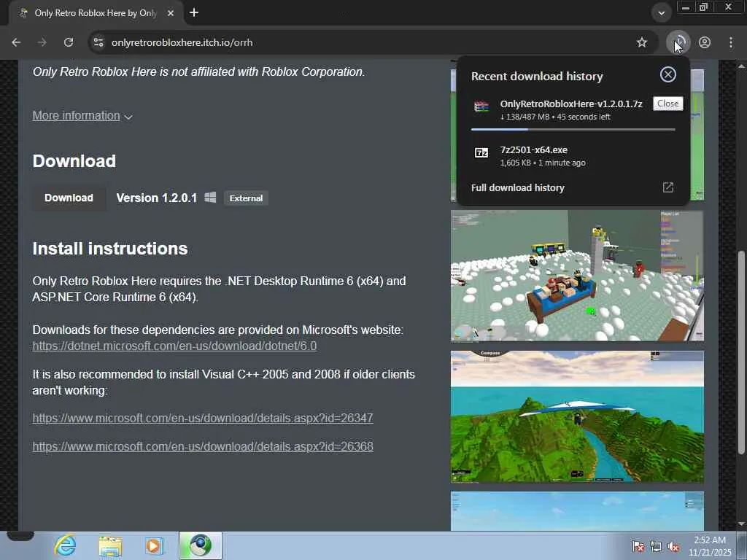Click the OnlyRetroRobloxHere-v1.2.0.1.7z file icon

coord(481,106)
